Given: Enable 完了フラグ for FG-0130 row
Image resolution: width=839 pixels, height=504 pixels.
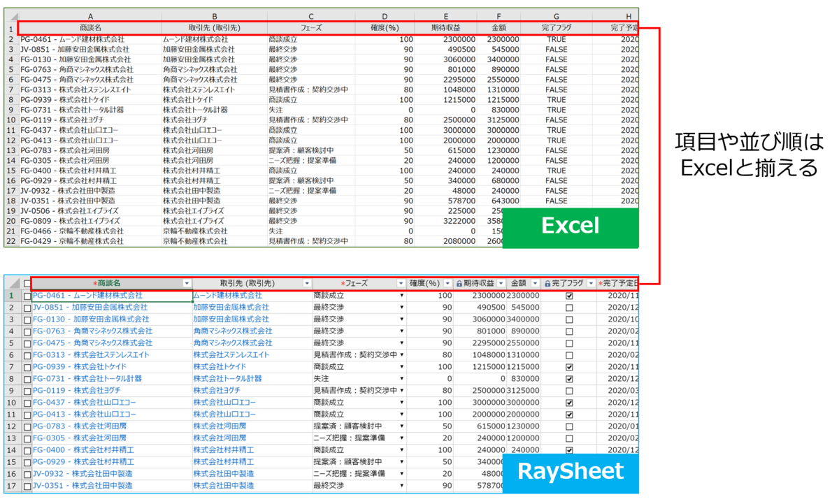Looking at the screenshot, I should (x=569, y=319).
